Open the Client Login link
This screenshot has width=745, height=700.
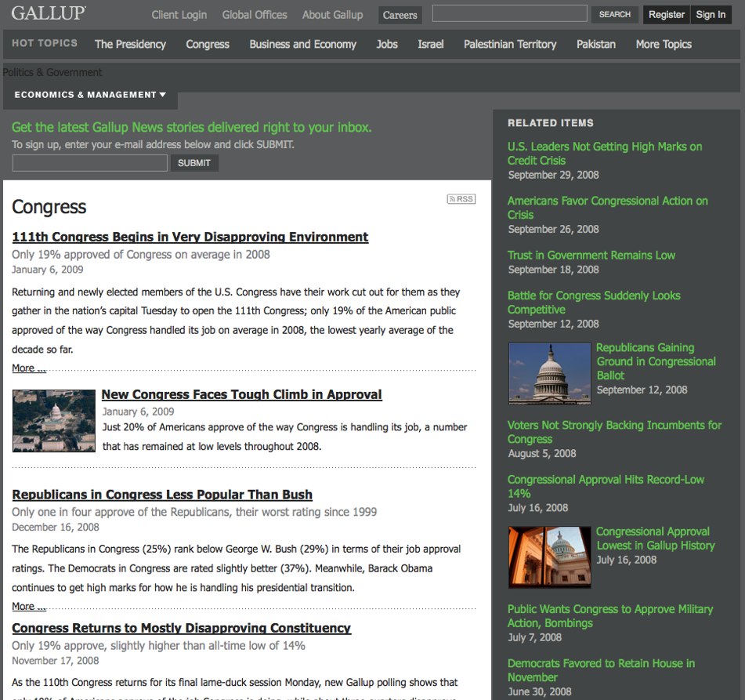click(179, 15)
